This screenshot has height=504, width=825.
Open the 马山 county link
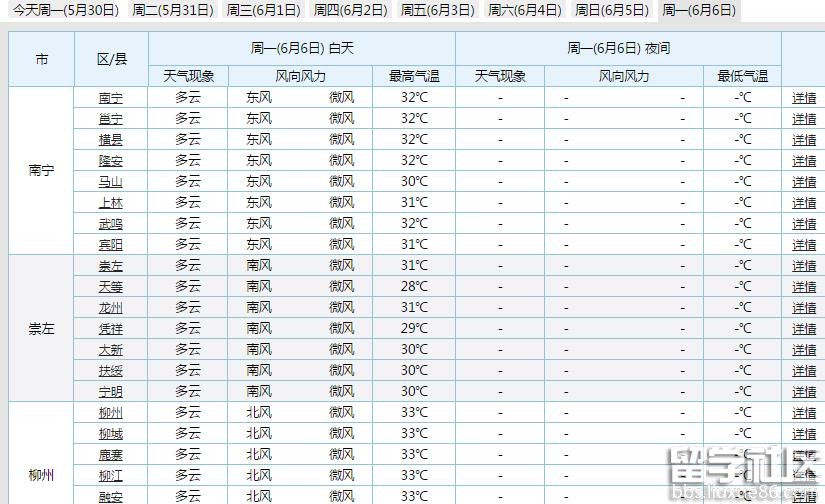coord(110,182)
